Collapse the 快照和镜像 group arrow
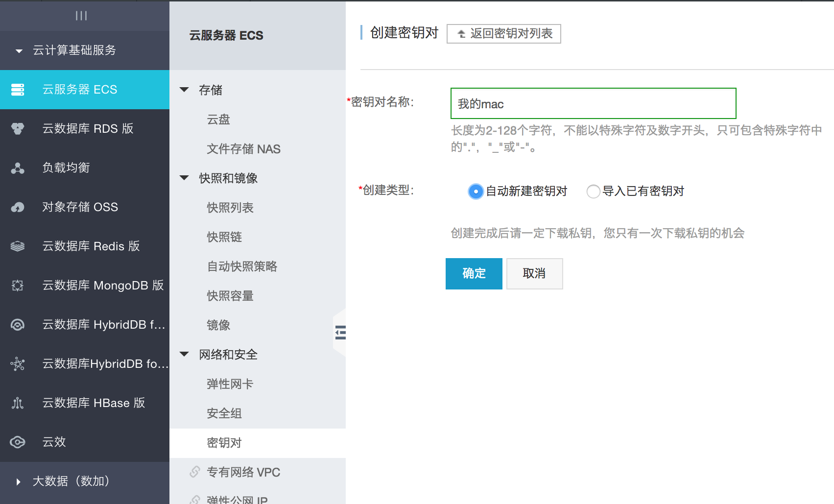Image resolution: width=834 pixels, height=504 pixels. [x=184, y=178]
